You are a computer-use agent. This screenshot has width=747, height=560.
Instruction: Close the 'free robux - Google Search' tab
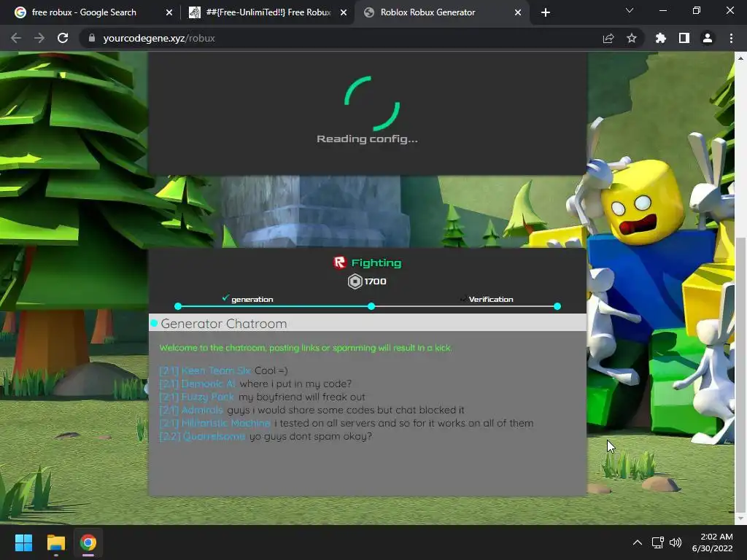point(169,12)
